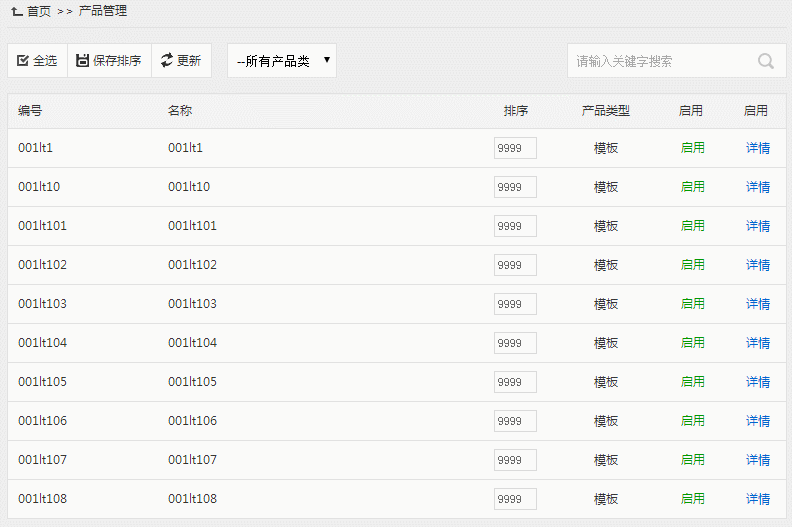Click the sort order field for 001lt105
The image size is (792, 527).
pyautogui.click(x=515, y=382)
